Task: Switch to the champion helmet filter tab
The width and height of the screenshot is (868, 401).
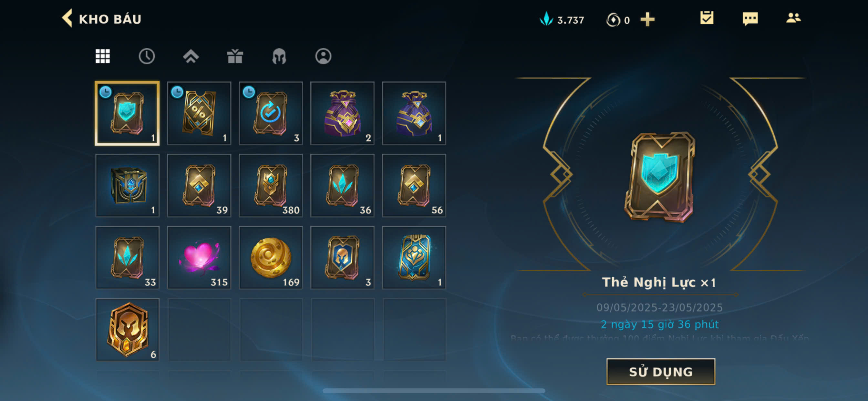Action: click(279, 56)
